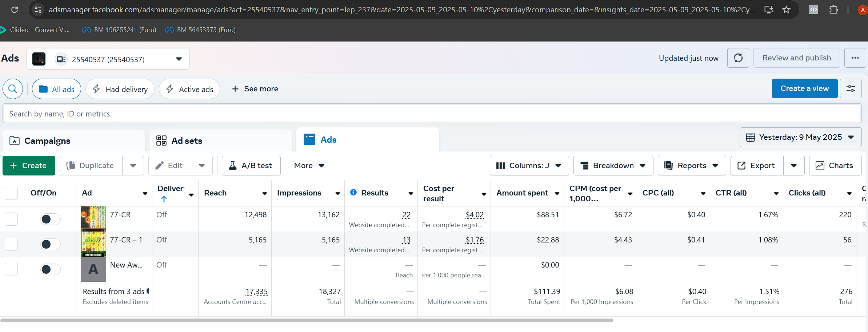Expand the Yesterday date range picker
The width and height of the screenshot is (868, 332).
coord(800,137)
